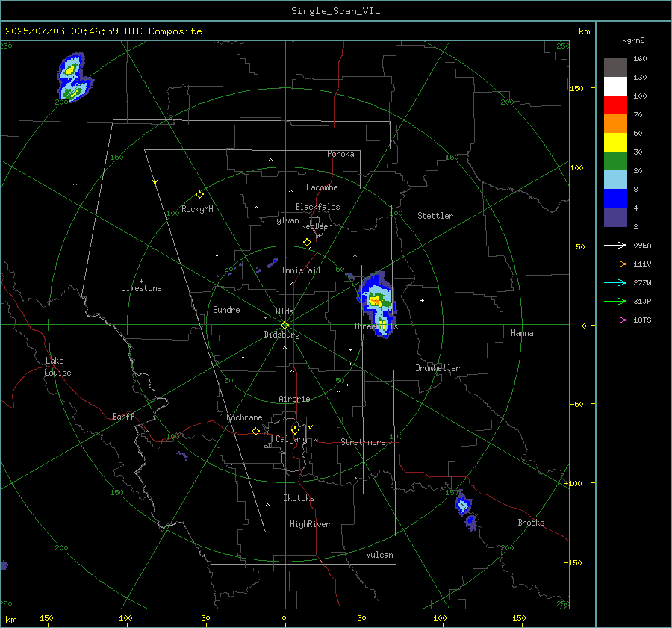Click the Airdrie city label

coord(294,399)
